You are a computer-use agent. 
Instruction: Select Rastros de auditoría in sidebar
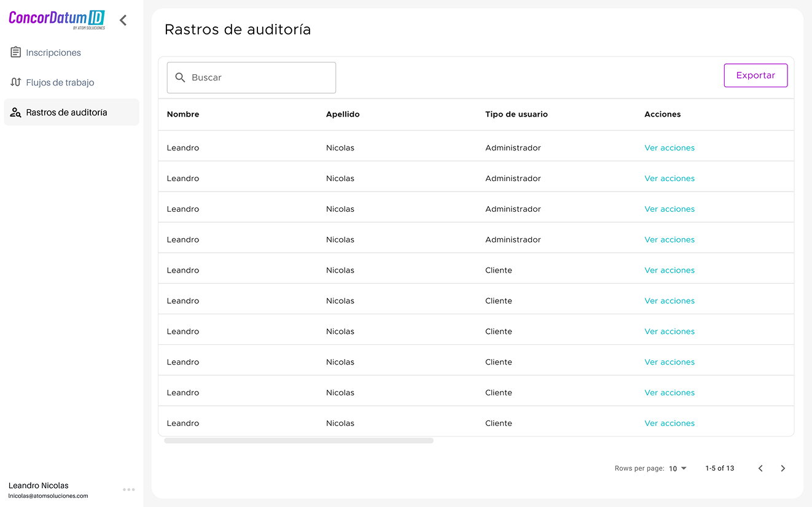click(66, 112)
